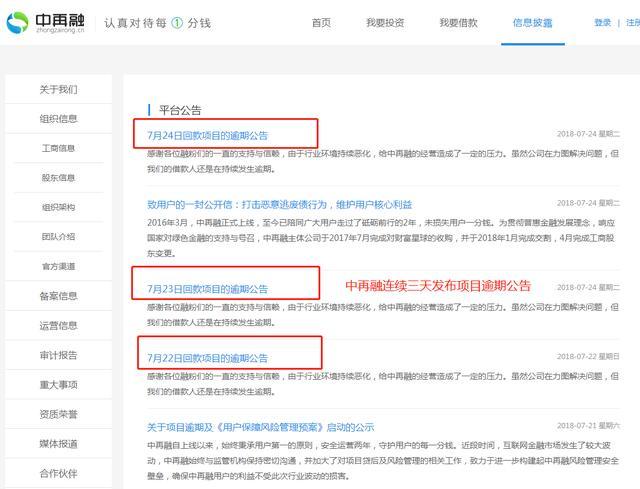
Task: Select 团队介绍 sidebar entry
Action: pos(58,237)
